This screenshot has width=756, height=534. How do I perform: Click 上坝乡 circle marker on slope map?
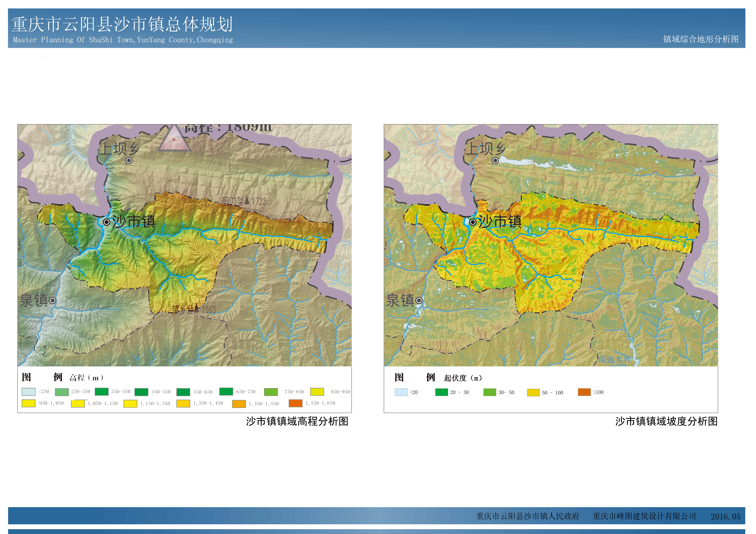pos(495,161)
